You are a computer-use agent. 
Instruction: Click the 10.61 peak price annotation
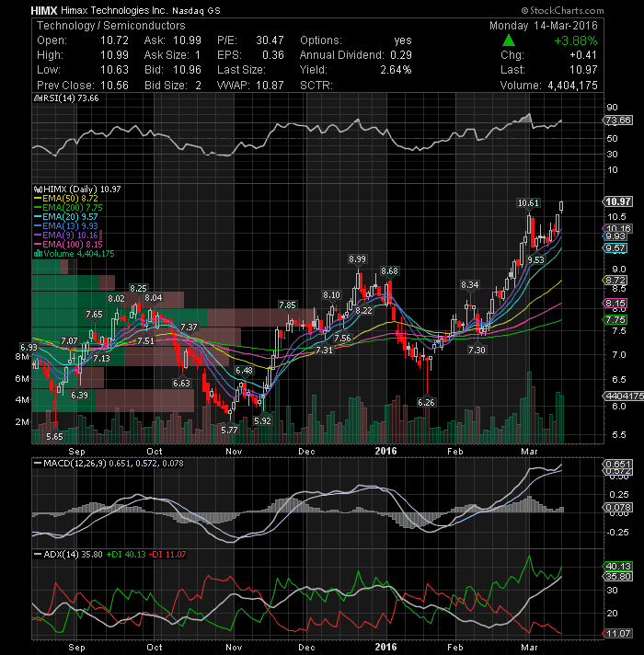(x=528, y=203)
